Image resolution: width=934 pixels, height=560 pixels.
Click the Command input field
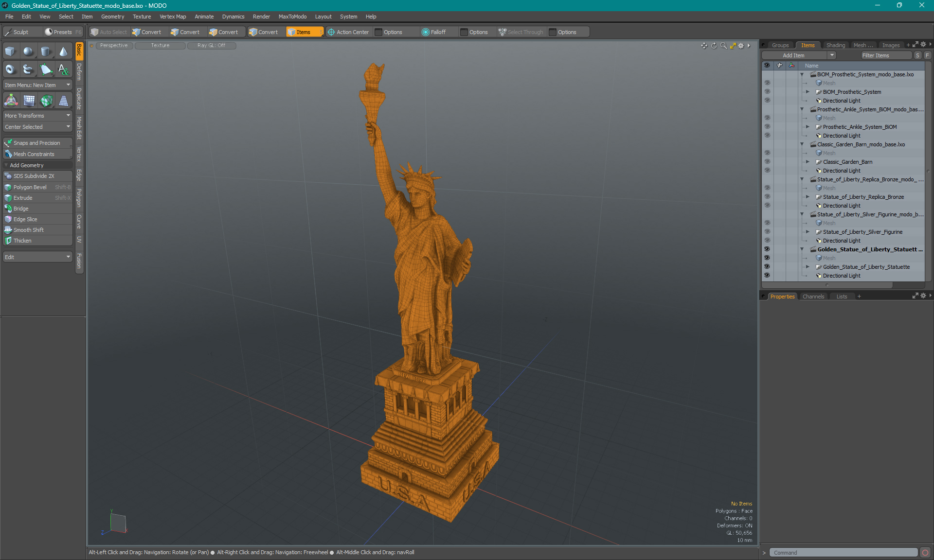tap(844, 553)
